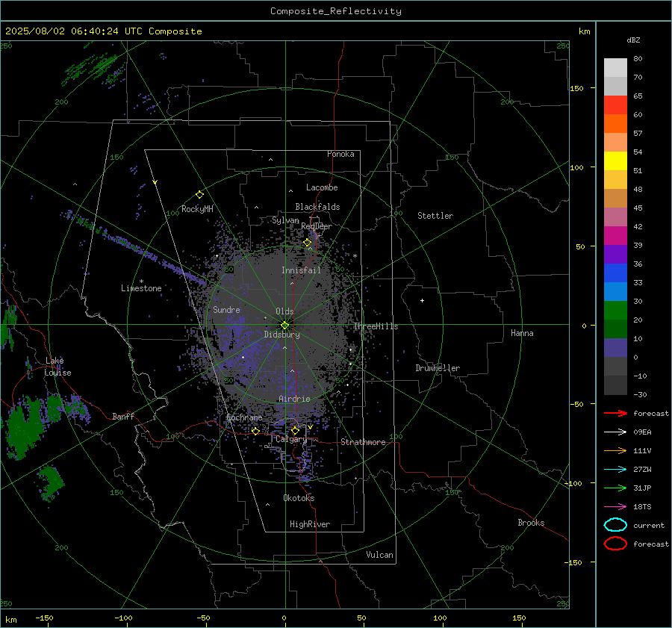This screenshot has height=628, width=672.
Task: Click the white plus marker west of Hanna
Action: tap(422, 300)
